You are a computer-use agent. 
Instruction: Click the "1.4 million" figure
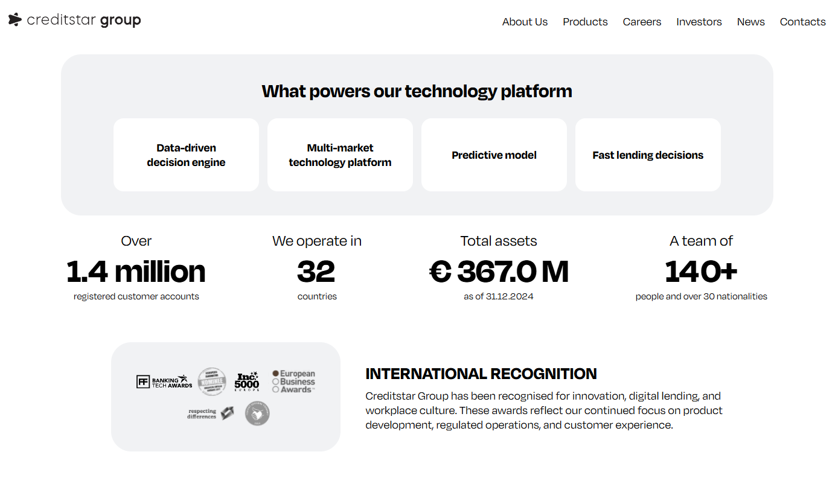click(x=136, y=271)
